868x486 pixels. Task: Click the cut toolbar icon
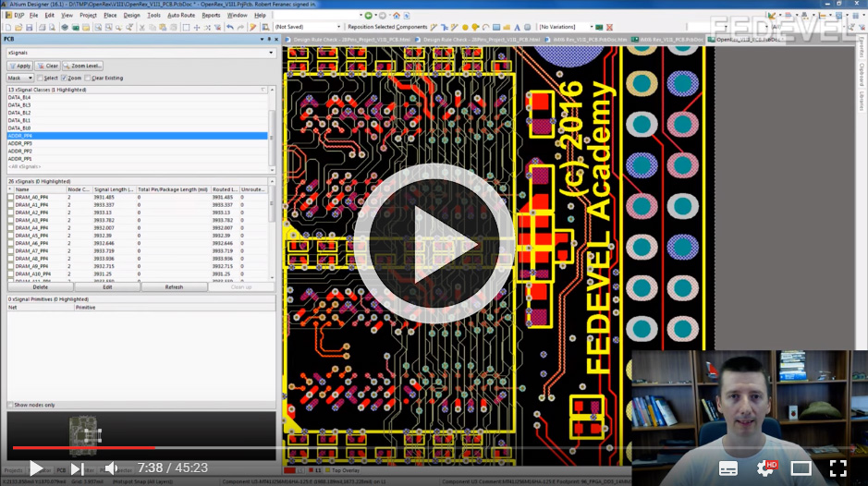[x=141, y=27]
